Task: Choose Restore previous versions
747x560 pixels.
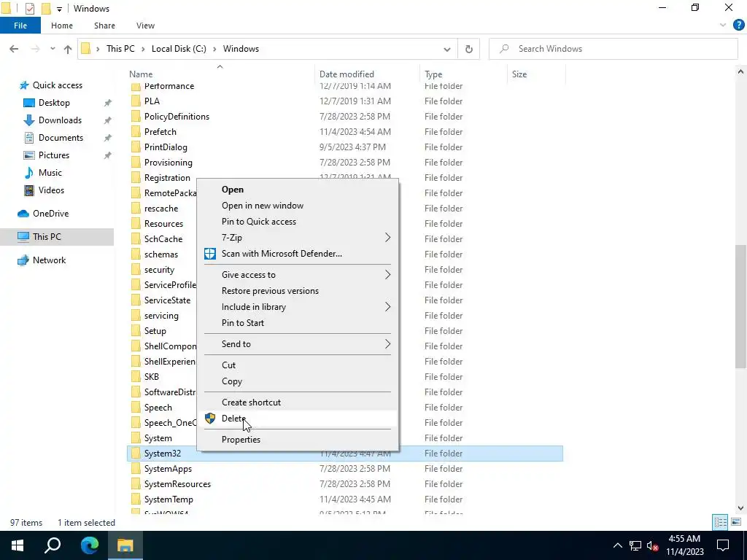Action: pos(298,291)
